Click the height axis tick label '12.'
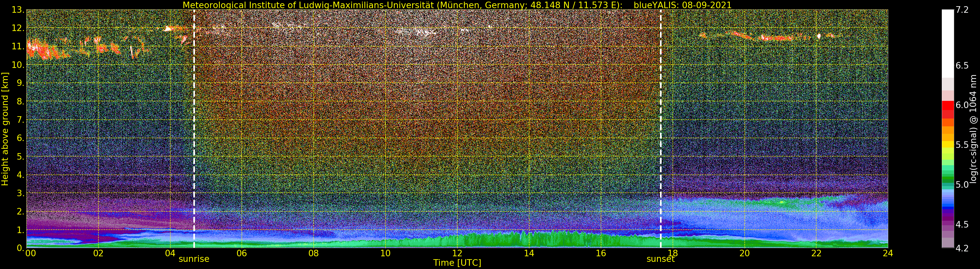 point(18,28)
